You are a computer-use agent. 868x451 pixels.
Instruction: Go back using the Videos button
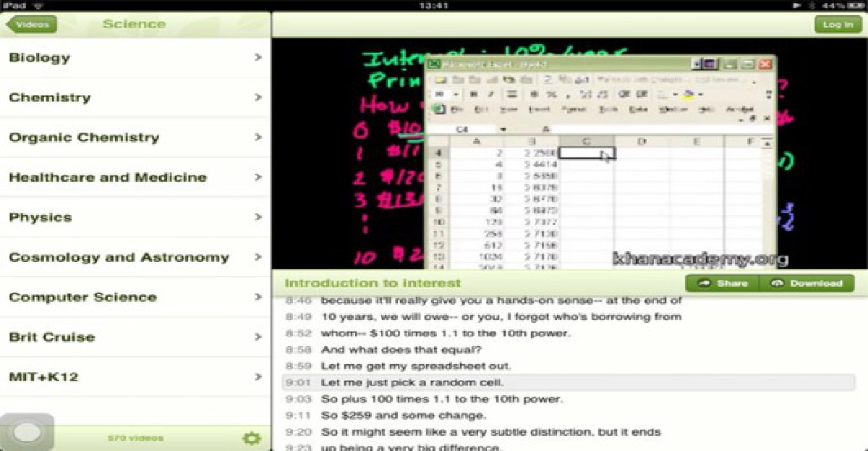[x=31, y=24]
